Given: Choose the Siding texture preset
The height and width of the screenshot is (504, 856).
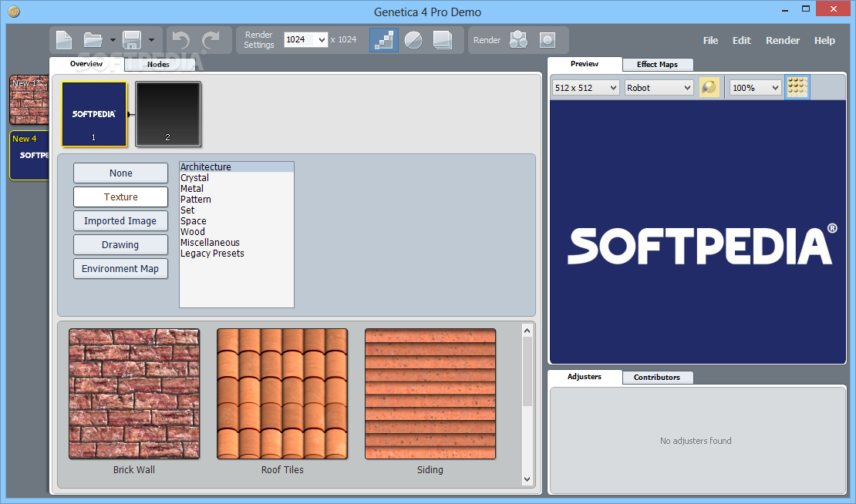Looking at the screenshot, I should click(x=430, y=394).
